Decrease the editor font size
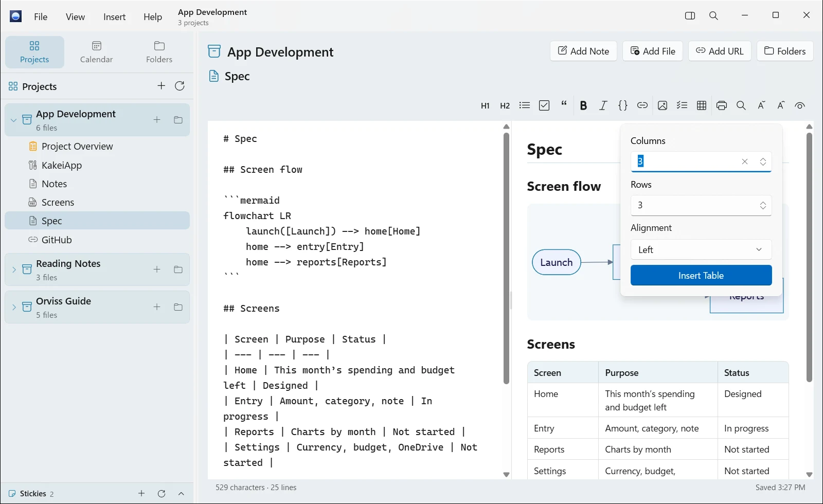 (x=761, y=105)
